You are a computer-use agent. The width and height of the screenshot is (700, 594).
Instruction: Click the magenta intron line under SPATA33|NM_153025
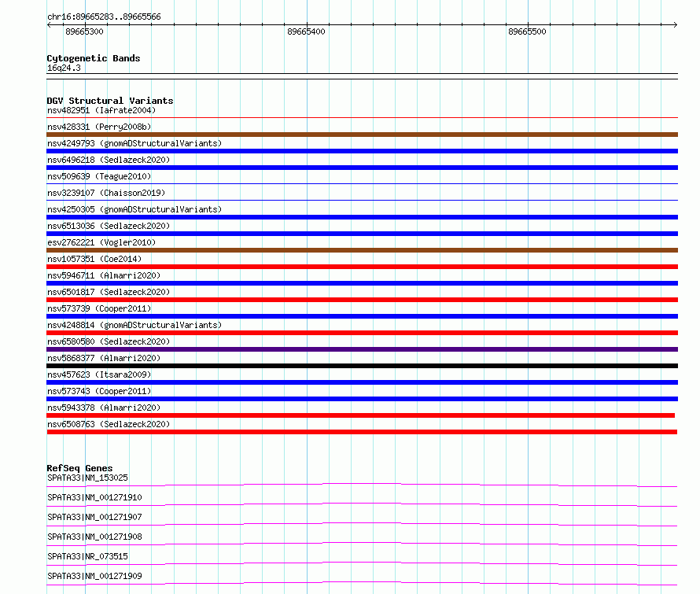[x=362, y=485]
